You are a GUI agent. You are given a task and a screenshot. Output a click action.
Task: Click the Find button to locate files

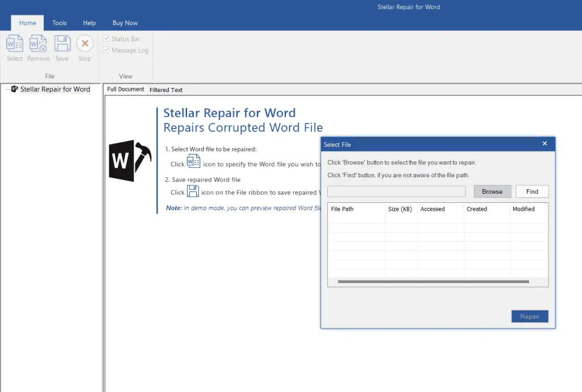pyautogui.click(x=532, y=191)
